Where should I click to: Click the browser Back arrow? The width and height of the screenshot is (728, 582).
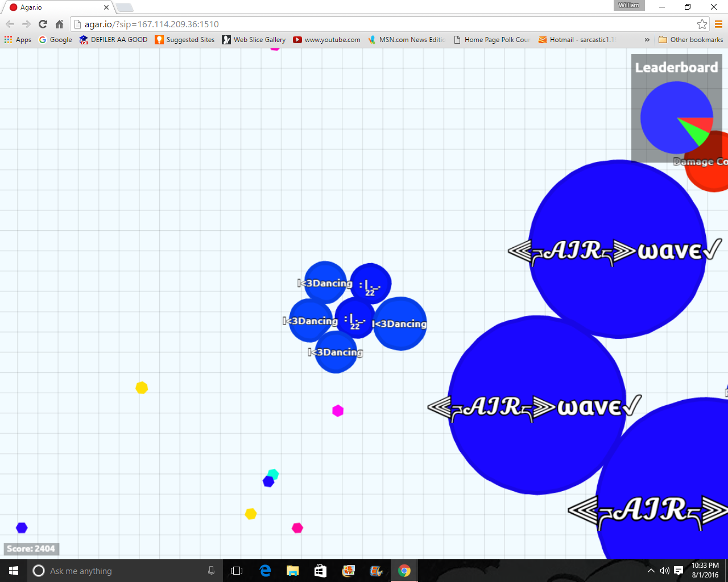(10, 24)
